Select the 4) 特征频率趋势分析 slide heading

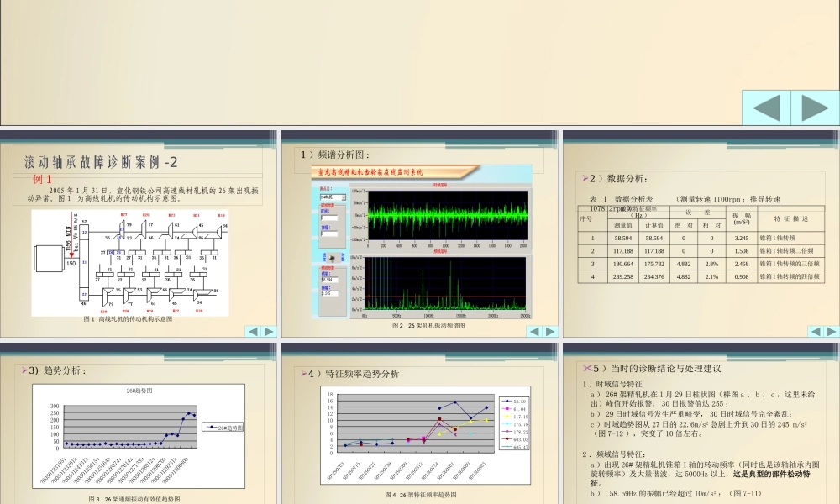click(x=353, y=374)
